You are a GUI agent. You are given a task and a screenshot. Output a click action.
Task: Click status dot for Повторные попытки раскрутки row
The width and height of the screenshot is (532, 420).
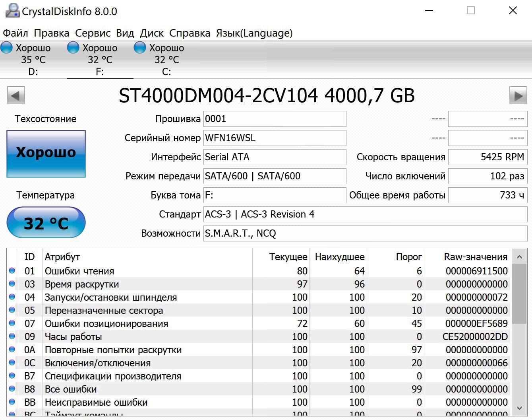[12, 350]
